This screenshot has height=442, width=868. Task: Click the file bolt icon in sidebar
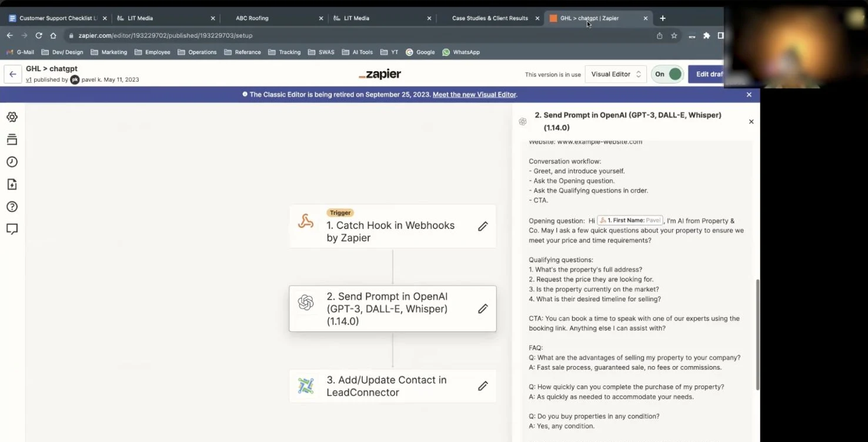click(x=12, y=184)
